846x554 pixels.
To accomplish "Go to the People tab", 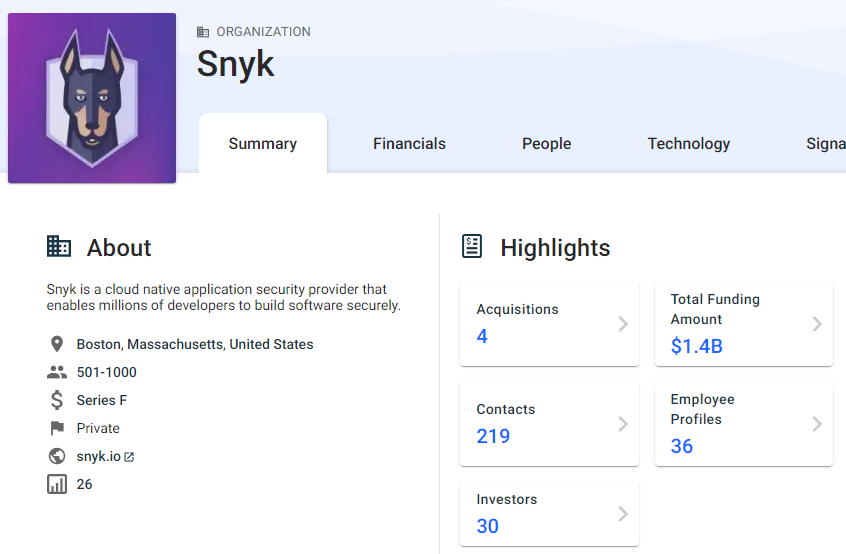I will pos(546,144).
